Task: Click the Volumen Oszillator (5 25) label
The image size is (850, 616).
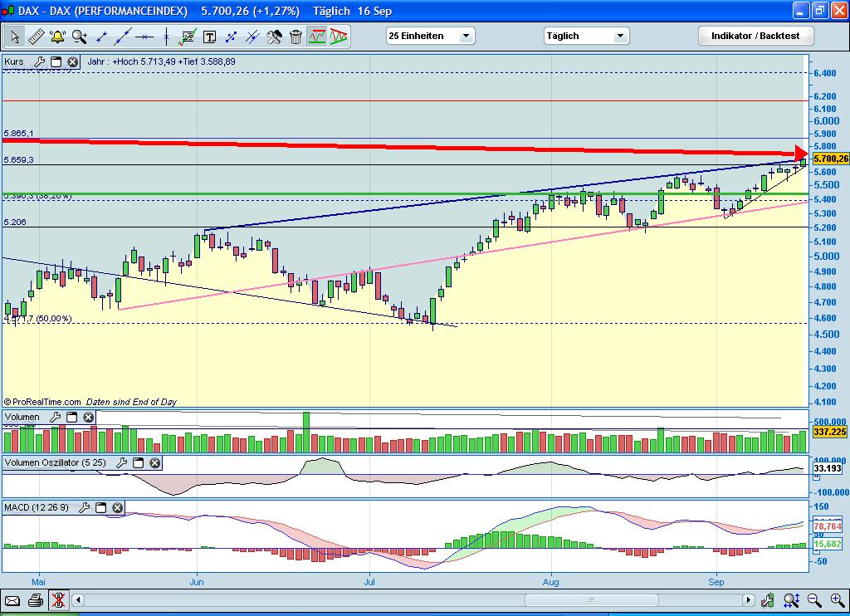Action: 56,462
